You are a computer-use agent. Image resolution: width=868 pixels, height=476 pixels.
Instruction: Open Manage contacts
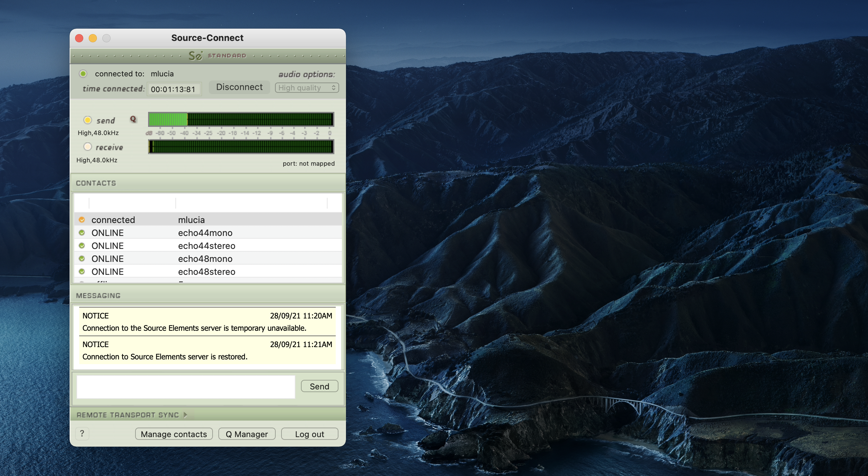click(174, 434)
